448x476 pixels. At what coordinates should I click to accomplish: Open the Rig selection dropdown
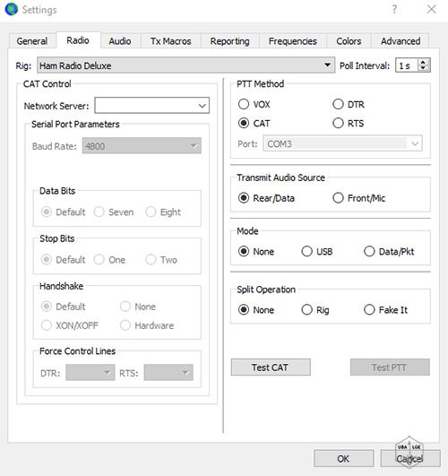pos(185,65)
